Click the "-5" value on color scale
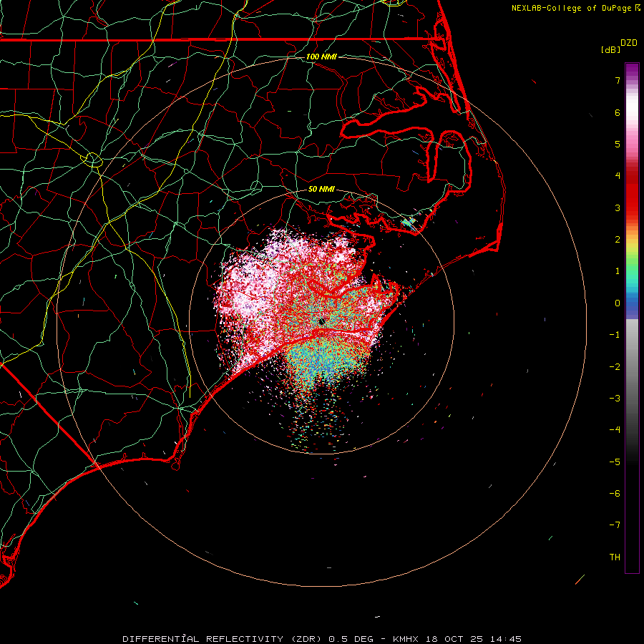This screenshot has width=644, height=644. (x=615, y=462)
